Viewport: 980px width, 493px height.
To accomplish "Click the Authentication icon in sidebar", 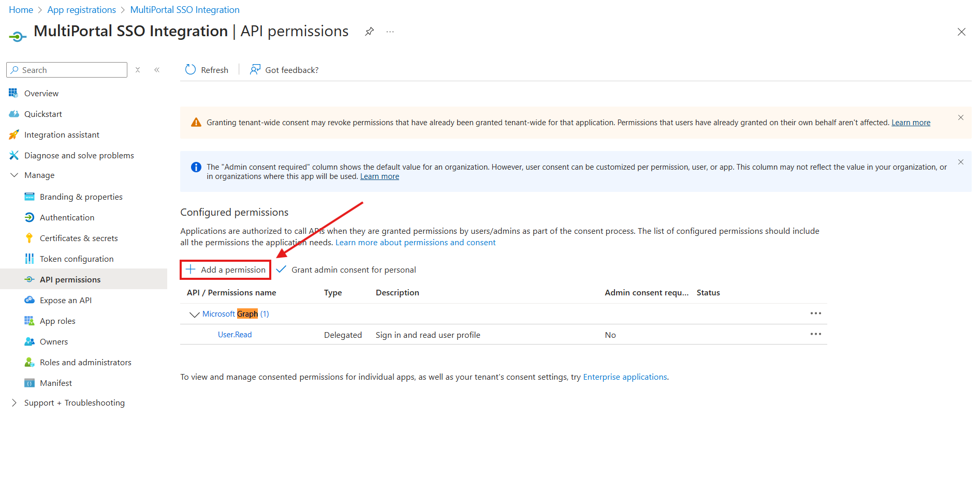I will tap(30, 217).
